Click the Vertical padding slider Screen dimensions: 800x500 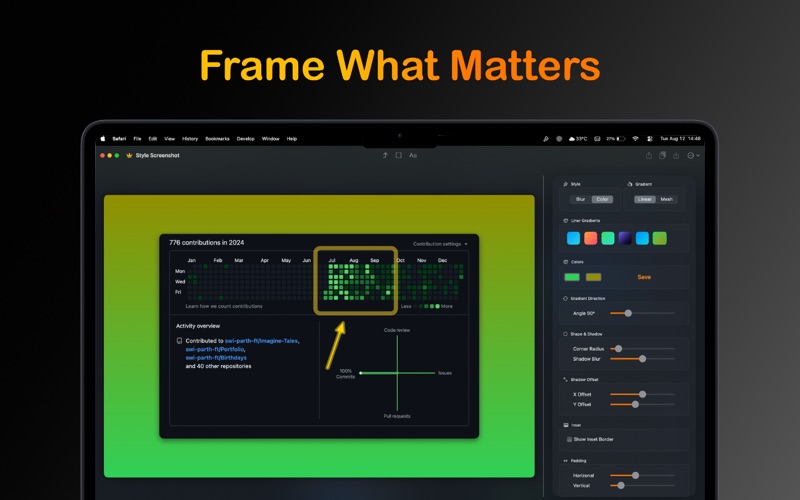pos(642,486)
